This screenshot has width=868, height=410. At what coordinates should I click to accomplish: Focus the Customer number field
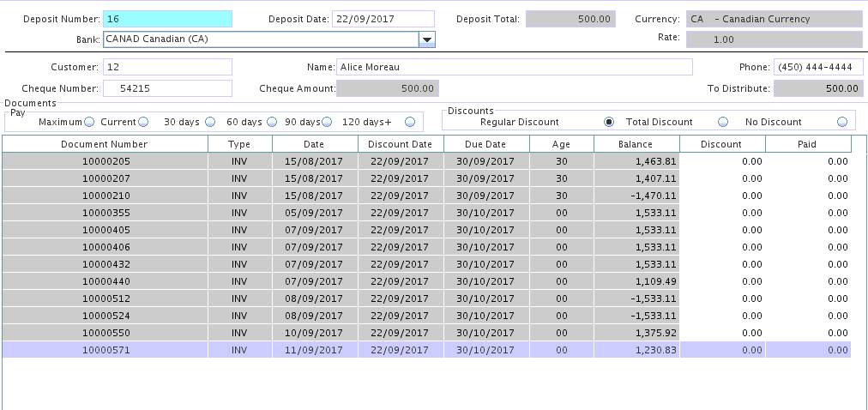(x=167, y=67)
